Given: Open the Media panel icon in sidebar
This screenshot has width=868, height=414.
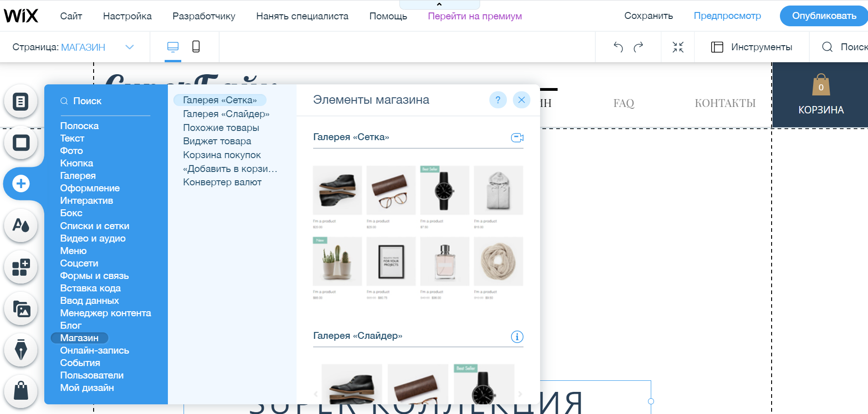Looking at the screenshot, I should [21, 308].
